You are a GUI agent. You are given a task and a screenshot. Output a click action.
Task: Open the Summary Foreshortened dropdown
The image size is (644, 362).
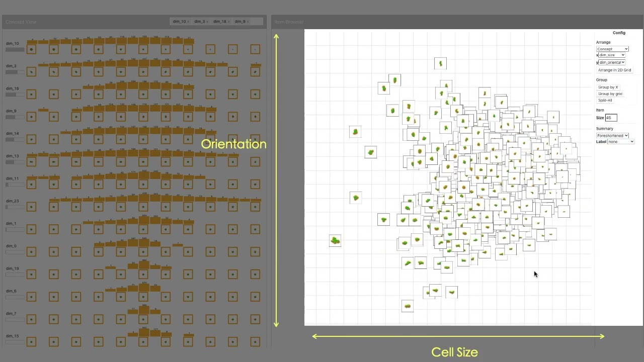612,135
